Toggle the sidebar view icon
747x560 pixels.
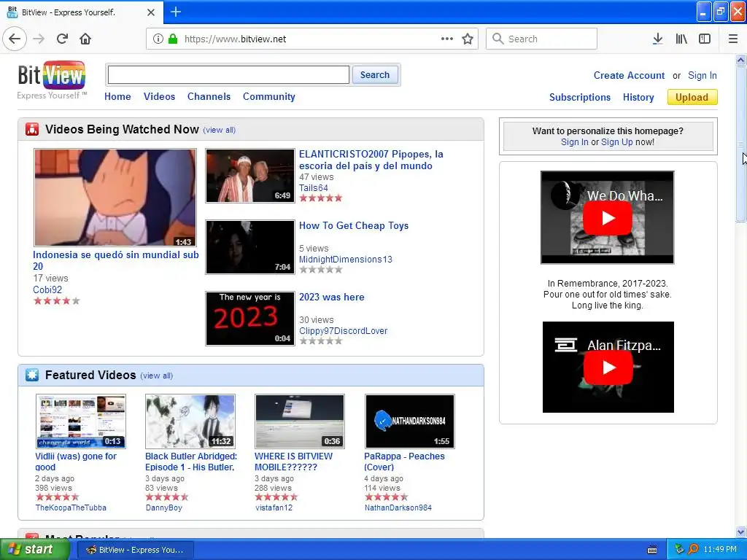705,39
